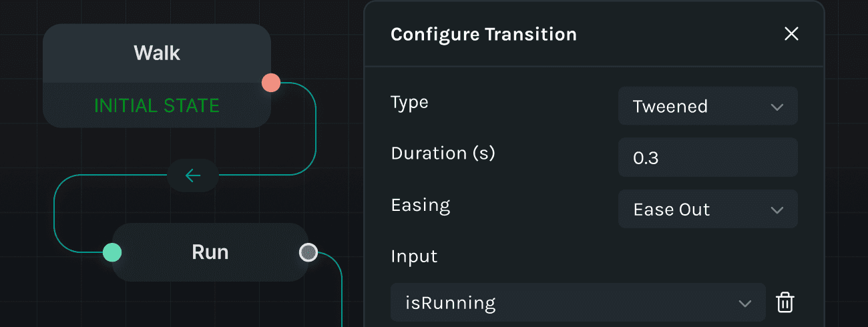Click the Walk node's salmon output port
This screenshot has width=868, height=327.
click(x=270, y=83)
